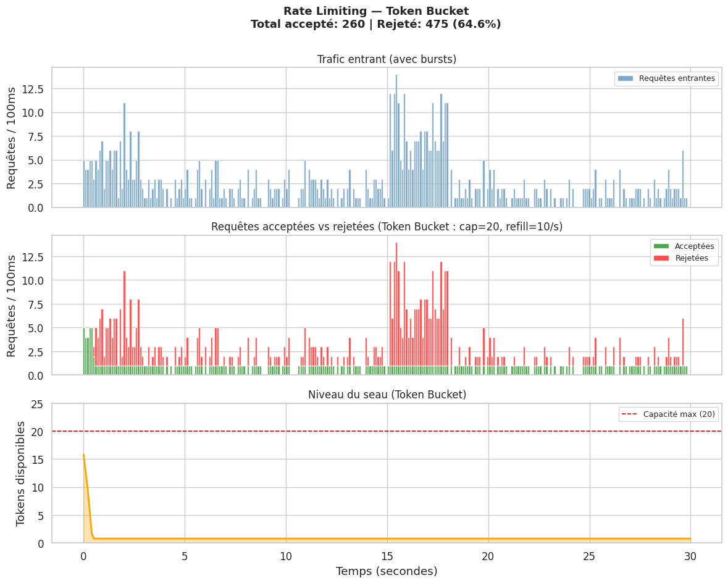Select the Requêtes entrantes legend label
Image resolution: width=728 pixels, height=583 pixels.
click(677, 78)
